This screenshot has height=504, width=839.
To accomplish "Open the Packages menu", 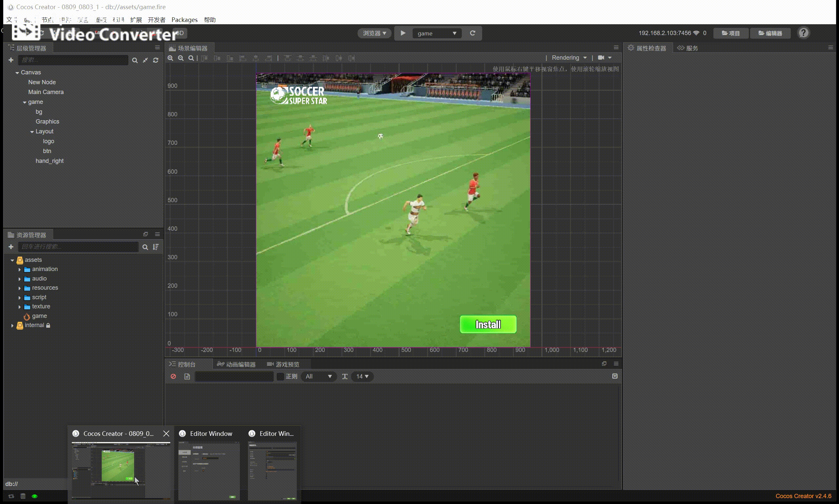I will pos(184,20).
